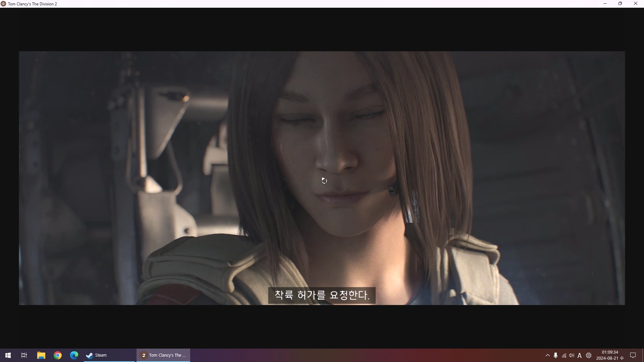Open the Windows Start menu
This screenshot has height=362, width=644.
pyautogui.click(x=8, y=355)
